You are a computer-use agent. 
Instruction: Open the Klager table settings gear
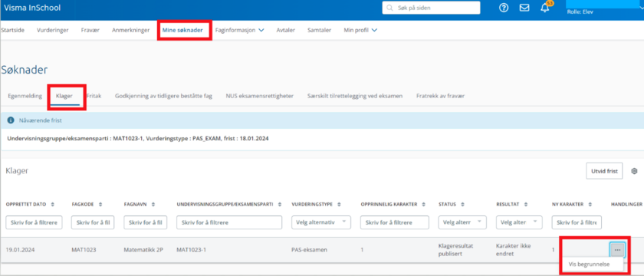[634, 171]
